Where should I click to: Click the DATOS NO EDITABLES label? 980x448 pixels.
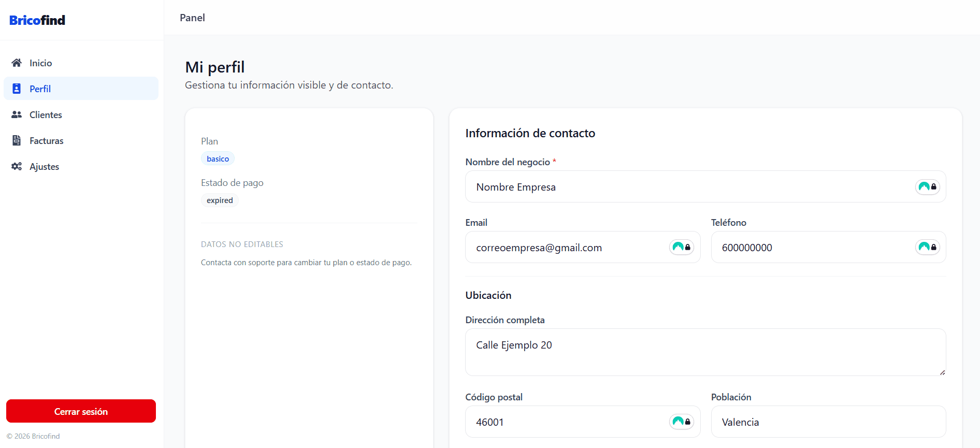tap(242, 244)
